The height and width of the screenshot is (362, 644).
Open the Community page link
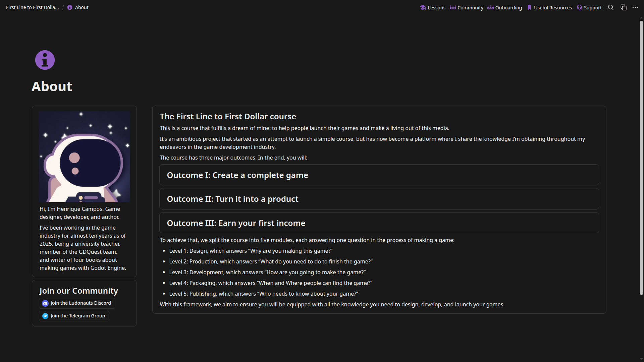467,7
